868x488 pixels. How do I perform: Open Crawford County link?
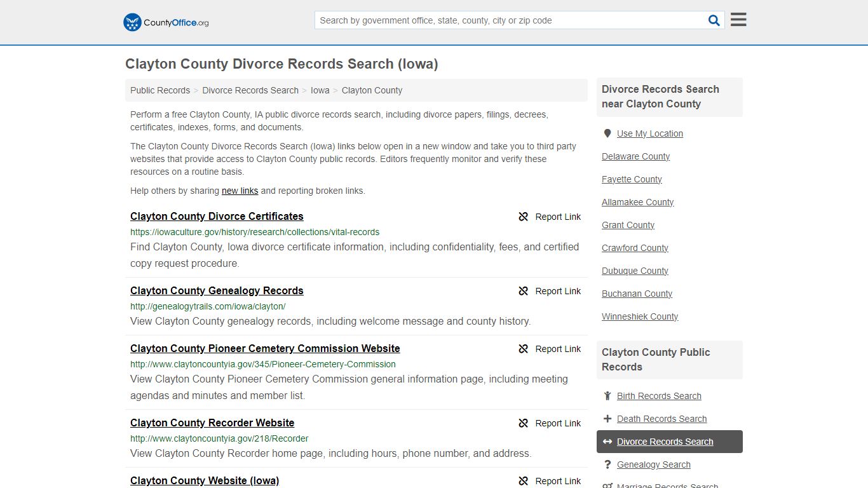(635, 248)
